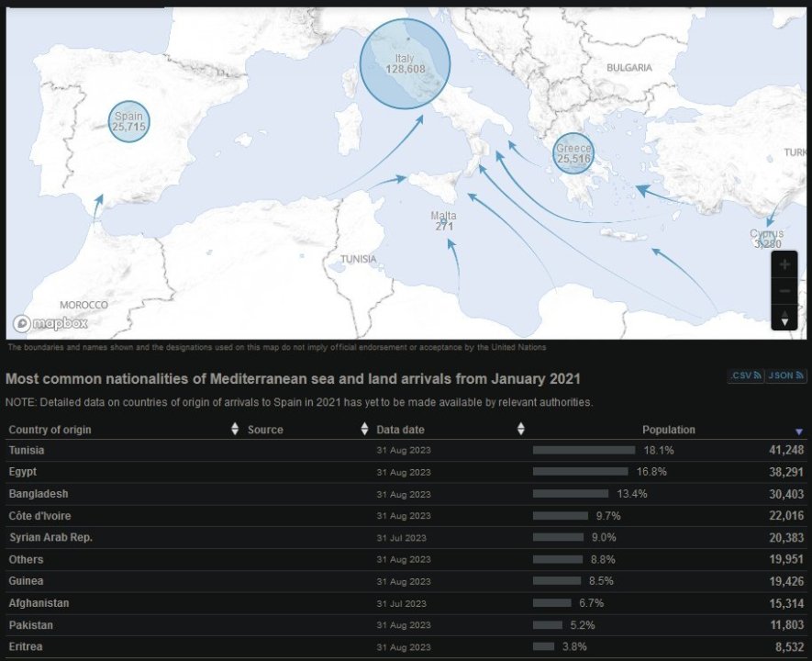Open the JSON data feed

785,375
